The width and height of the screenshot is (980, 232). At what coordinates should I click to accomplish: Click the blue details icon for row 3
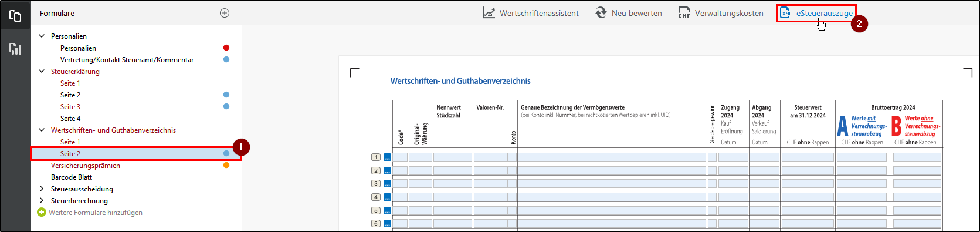(x=387, y=184)
